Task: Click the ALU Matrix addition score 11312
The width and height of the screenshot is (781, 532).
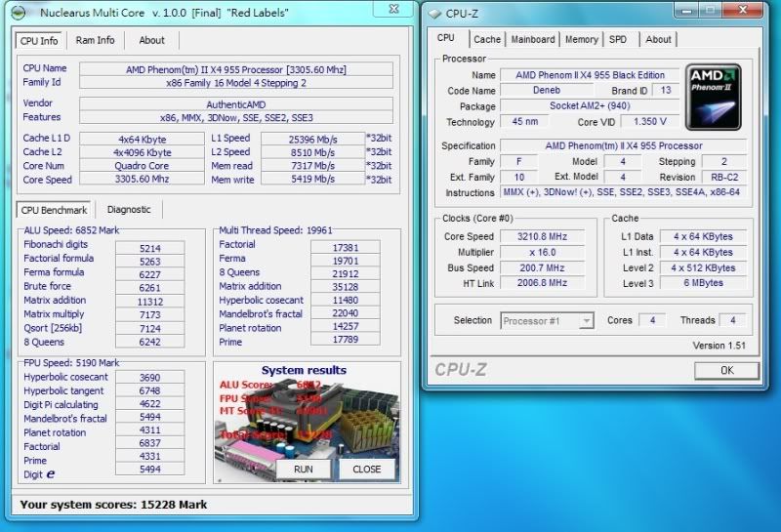Action: click(150, 302)
